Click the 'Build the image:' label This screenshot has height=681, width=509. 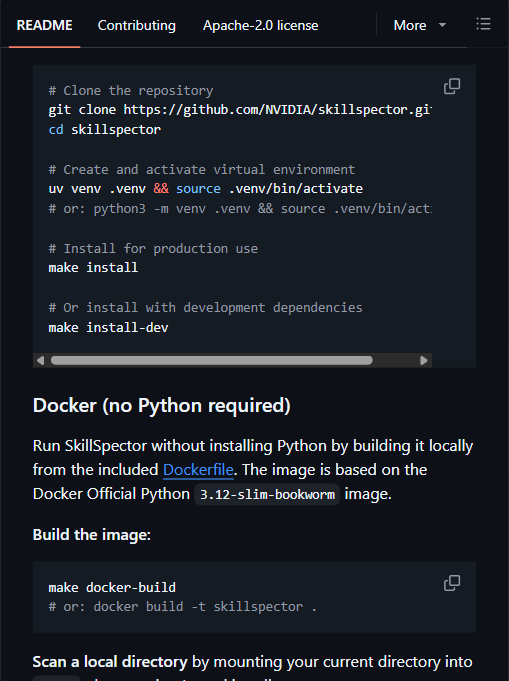pos(92,535)
